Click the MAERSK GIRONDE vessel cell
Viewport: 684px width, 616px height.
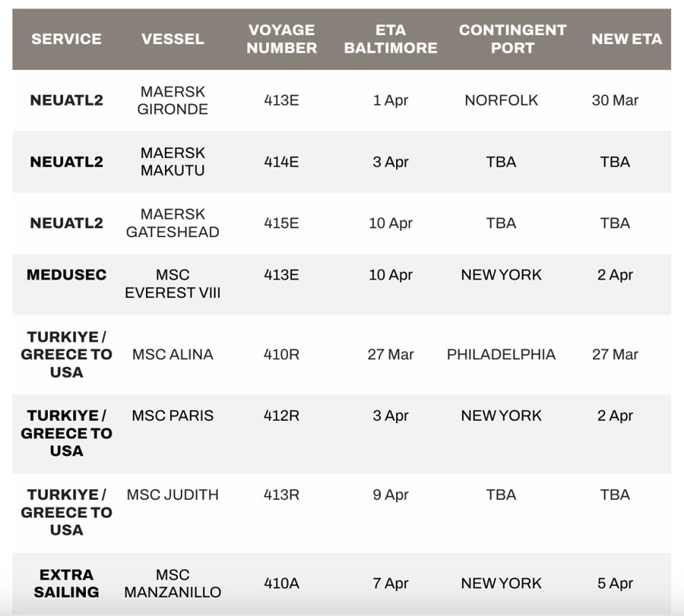tap(173, 100)
